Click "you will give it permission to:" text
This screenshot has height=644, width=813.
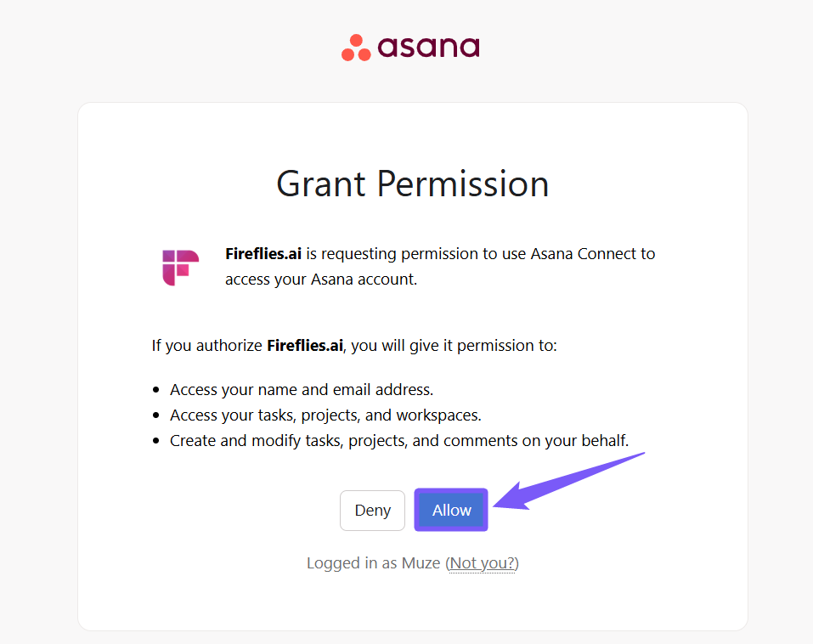pos(454,345)
